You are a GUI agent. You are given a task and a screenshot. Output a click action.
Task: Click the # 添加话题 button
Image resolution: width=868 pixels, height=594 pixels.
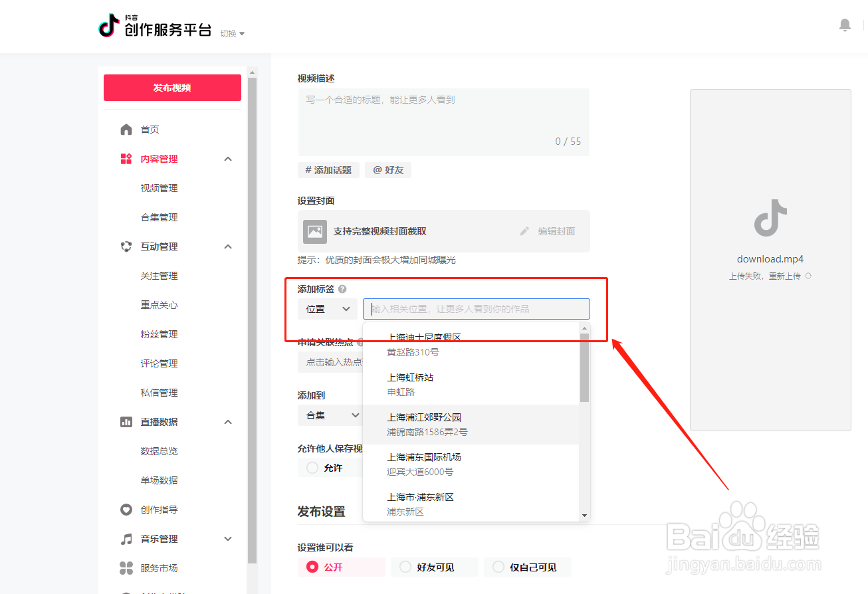click(328, 170)
